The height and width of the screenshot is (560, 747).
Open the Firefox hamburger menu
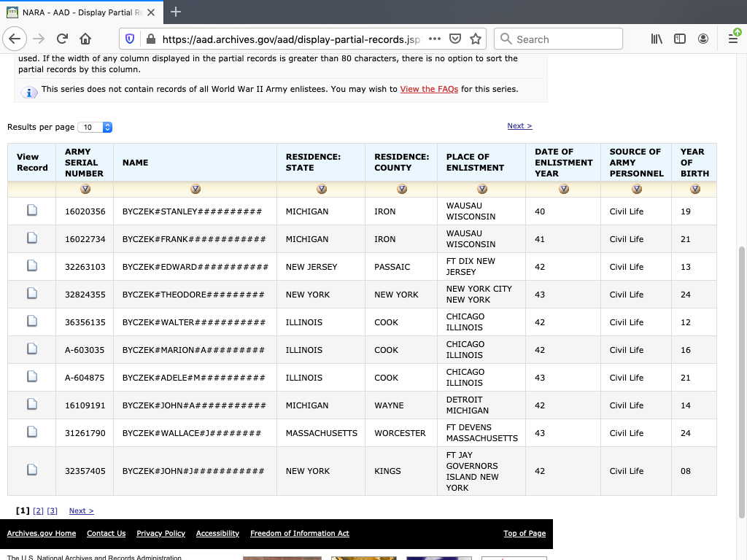(733, 39)
